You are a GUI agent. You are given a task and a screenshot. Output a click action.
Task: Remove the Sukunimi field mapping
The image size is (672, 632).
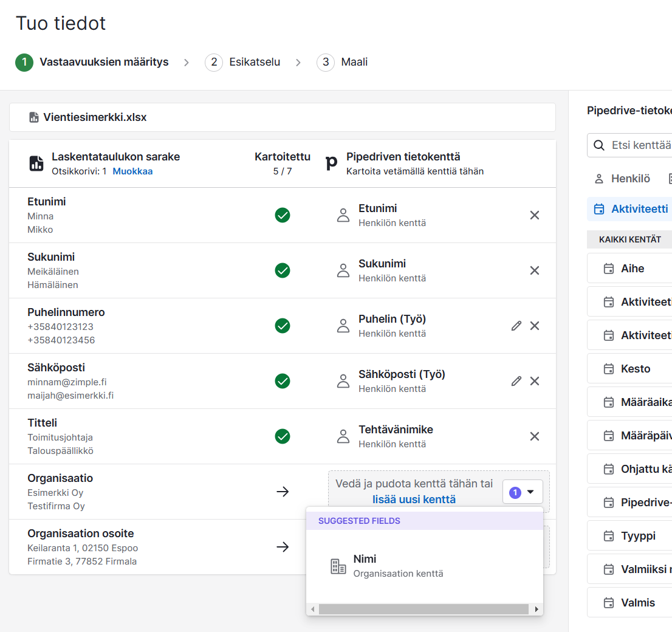point(535,270)
